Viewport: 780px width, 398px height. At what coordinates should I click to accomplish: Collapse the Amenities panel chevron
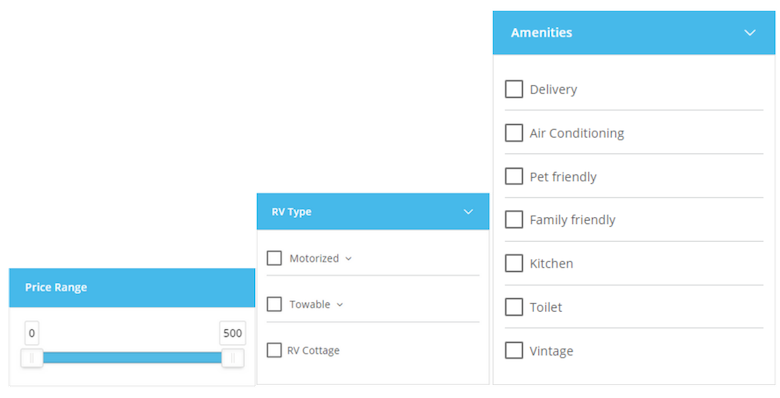(750, 33)
